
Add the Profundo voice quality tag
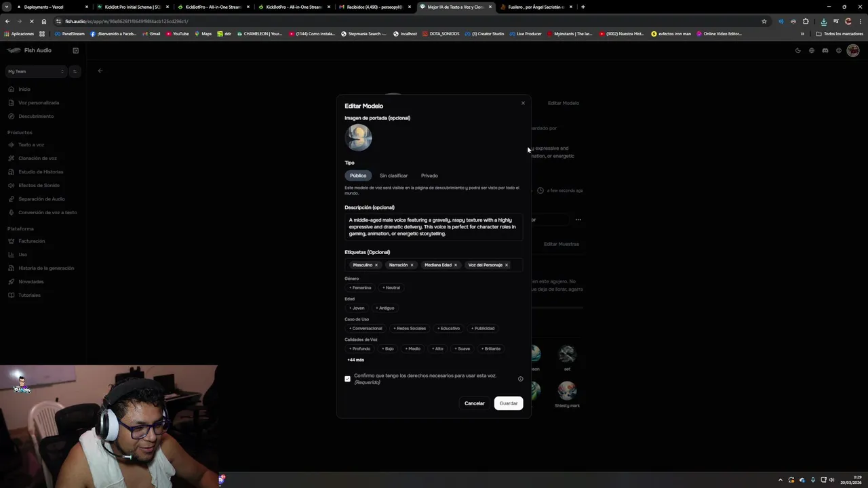coord(359,348)
